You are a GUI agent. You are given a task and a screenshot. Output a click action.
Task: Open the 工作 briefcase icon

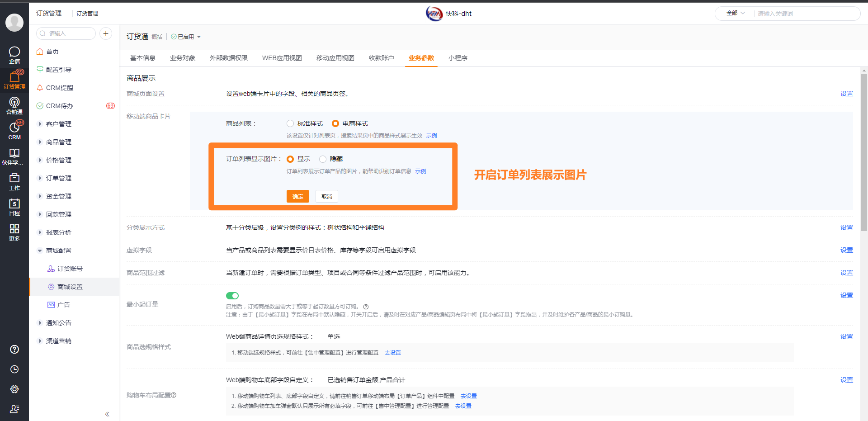14,182
